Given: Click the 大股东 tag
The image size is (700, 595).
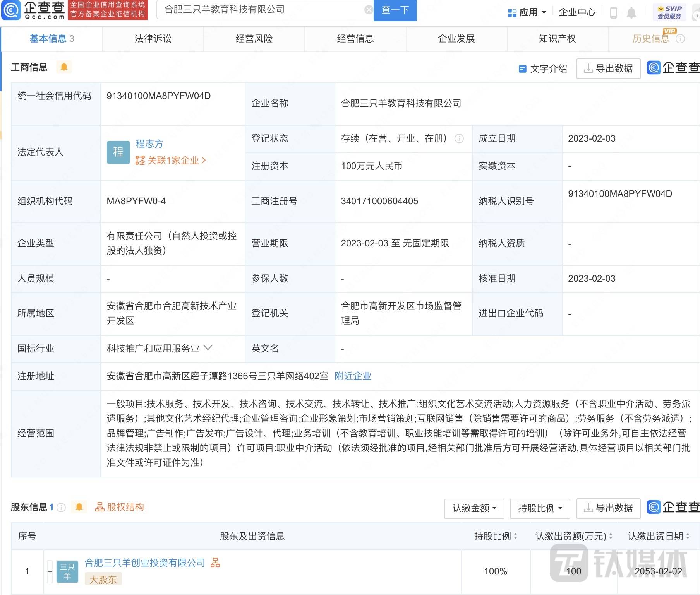Looking at the screenshot, I should click(103, 579).
